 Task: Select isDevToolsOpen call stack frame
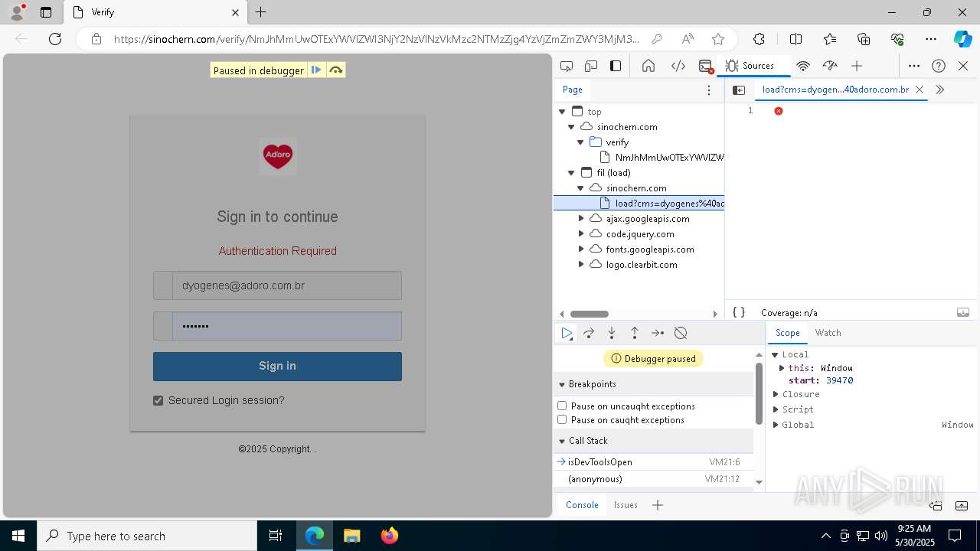[653, 462]
